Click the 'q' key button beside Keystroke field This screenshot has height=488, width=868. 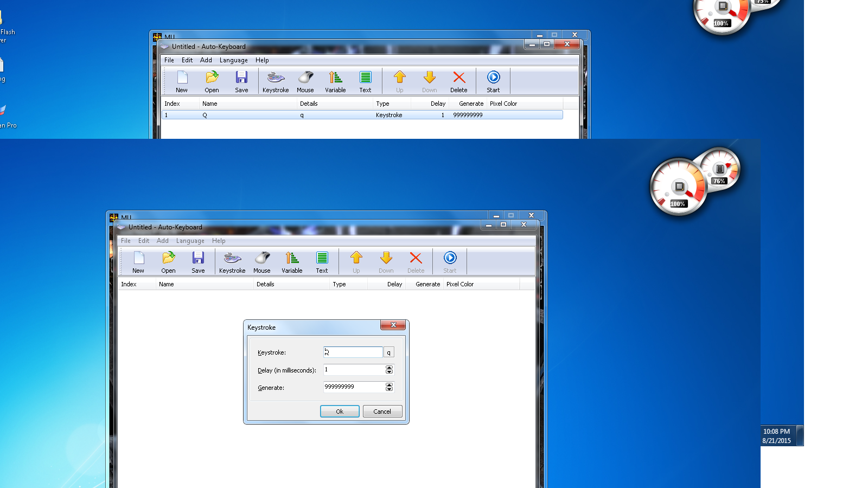pos(388,352)
